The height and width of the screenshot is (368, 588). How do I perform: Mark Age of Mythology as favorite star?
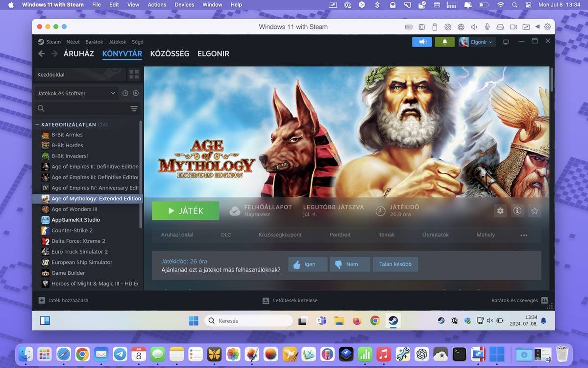point(535,210)
